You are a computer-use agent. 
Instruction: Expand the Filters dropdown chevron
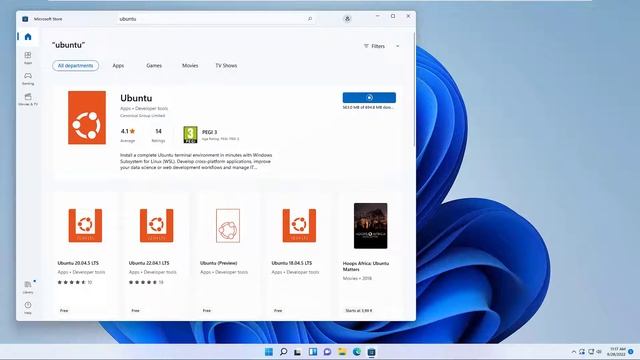pos(398,46)
